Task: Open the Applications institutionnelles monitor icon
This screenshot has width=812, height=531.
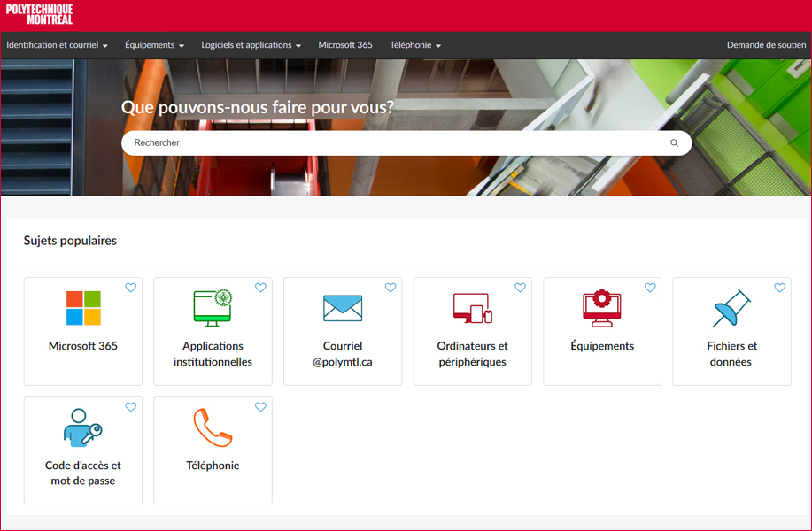Action: 213,308
